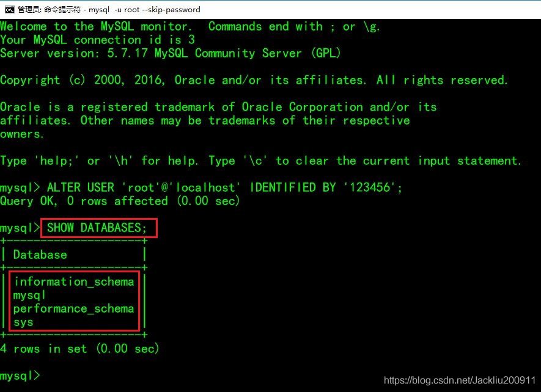Click the 'Your MySQL connection id is 3' line
Viewport: 541px width, 392px height.
pos(97,40)
